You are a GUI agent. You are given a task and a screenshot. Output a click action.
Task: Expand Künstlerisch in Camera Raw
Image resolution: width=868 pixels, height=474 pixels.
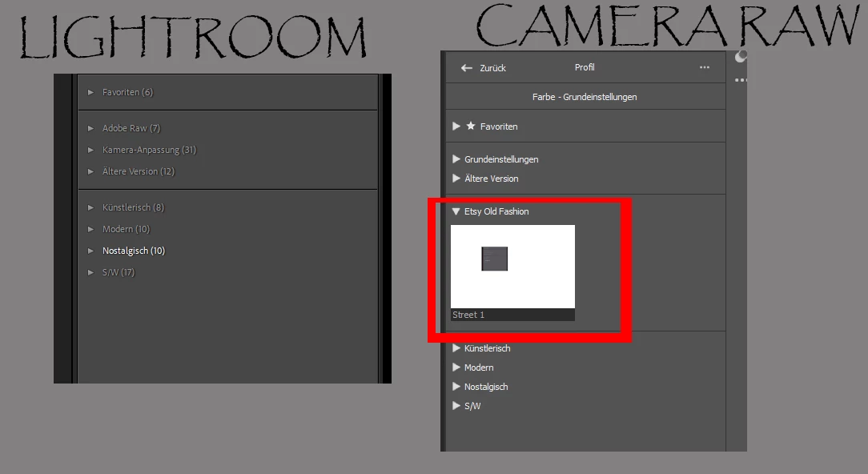coord(456,347)
